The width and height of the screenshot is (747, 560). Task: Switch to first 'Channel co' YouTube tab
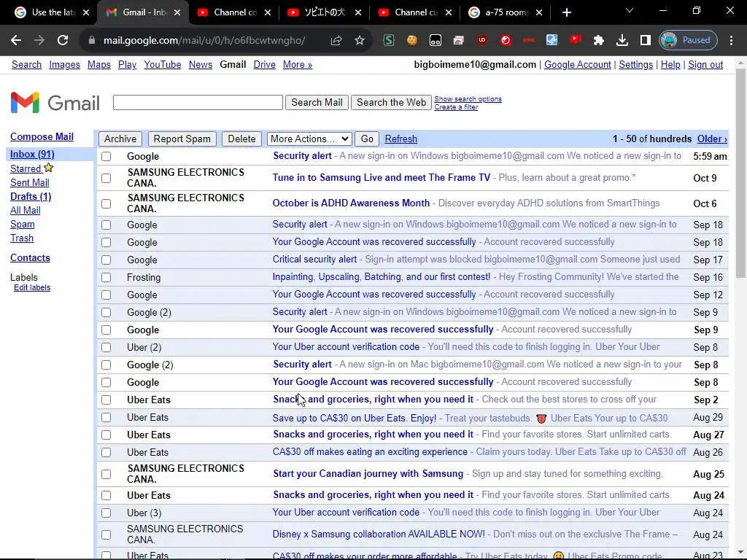coord(234,12)
